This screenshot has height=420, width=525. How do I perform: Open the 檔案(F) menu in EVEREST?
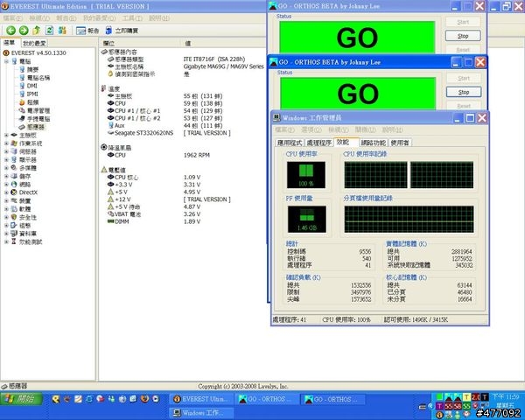(x=13, y=18)
